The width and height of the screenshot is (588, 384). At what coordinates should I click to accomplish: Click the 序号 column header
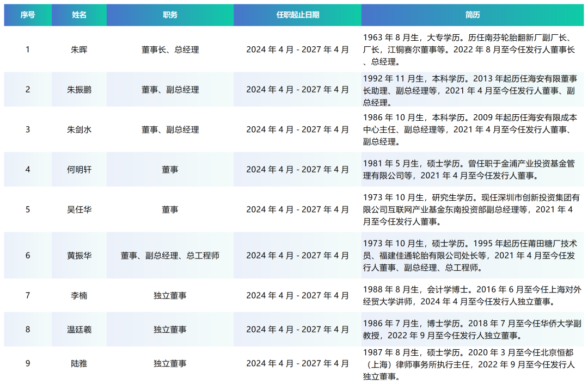27,15
